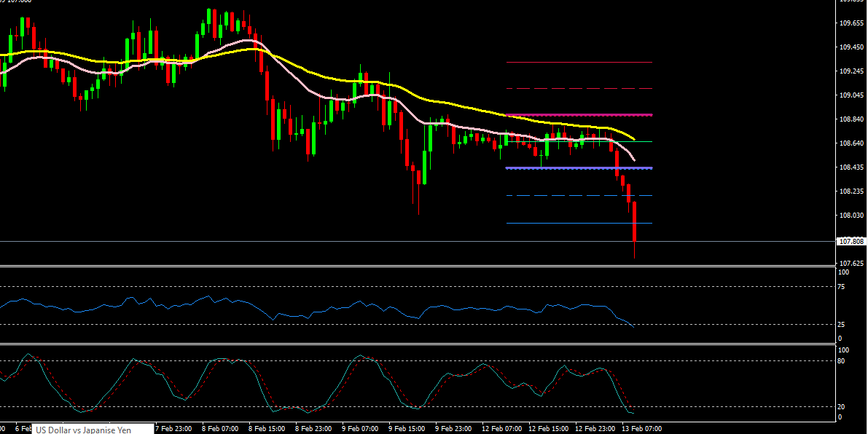Click the 108.235 price axis label
868x434 pixels.
(852, 192)
